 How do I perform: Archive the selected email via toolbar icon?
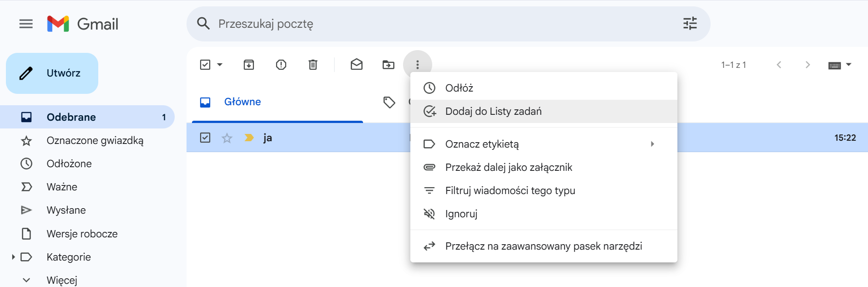(x=248, y=65)
